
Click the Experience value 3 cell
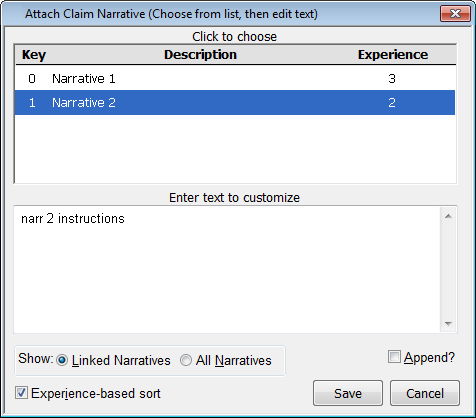tap(392, 78)
